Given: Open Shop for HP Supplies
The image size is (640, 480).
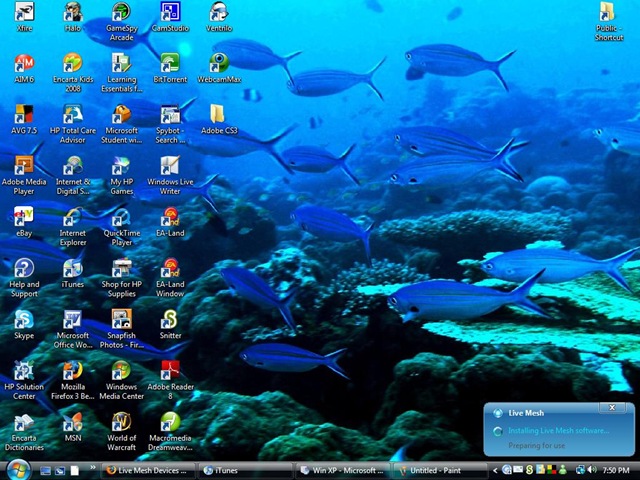Looking at the screenshot, I should [122, 278].
